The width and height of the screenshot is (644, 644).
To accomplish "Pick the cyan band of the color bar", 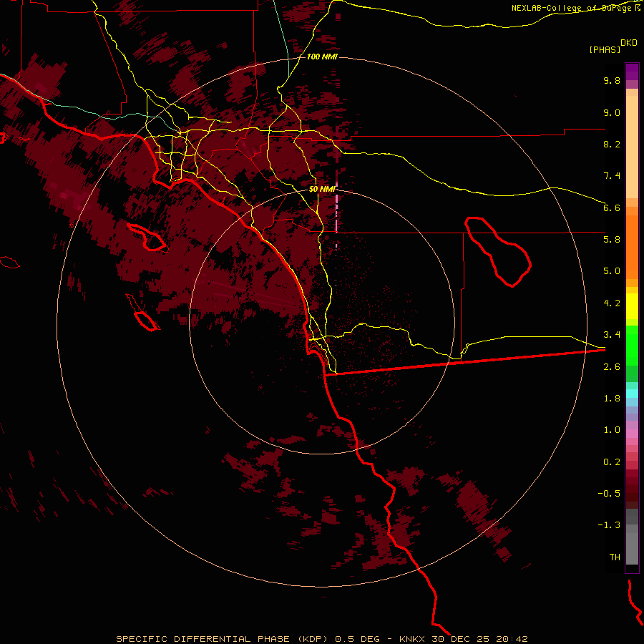I will [x=632, y=393].
